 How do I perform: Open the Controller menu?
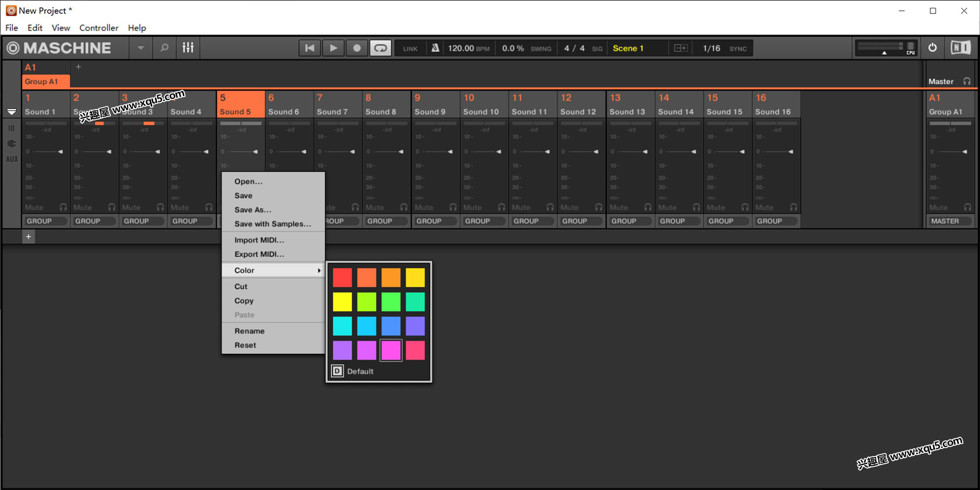(99, 28)
